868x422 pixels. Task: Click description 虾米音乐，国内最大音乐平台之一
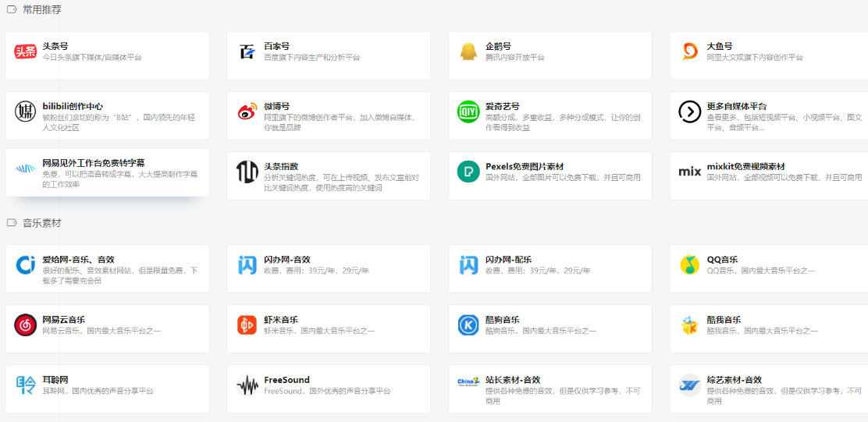(319, 331)
